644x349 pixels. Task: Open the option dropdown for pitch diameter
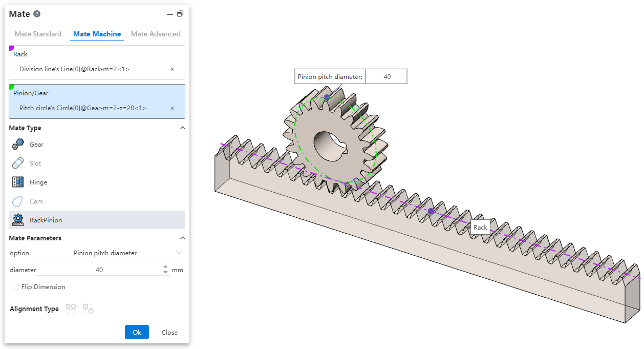[x=179, y=253]
